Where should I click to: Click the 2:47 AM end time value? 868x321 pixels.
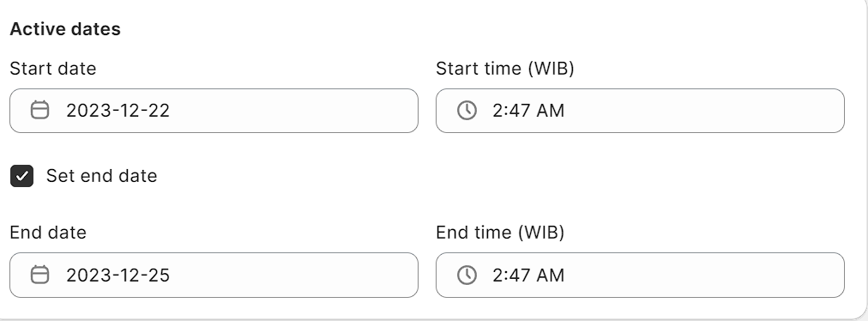tap(528, 275)
